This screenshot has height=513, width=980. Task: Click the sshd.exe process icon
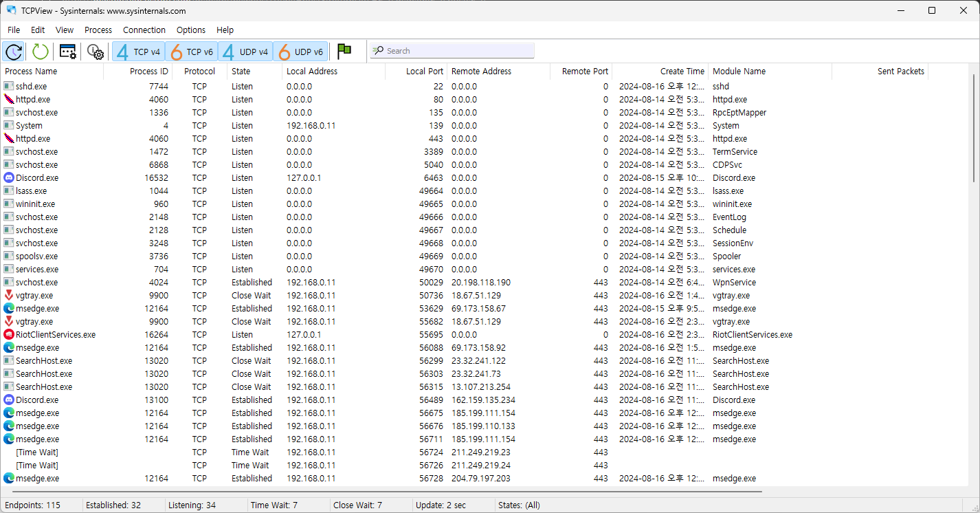click(9, 86)
